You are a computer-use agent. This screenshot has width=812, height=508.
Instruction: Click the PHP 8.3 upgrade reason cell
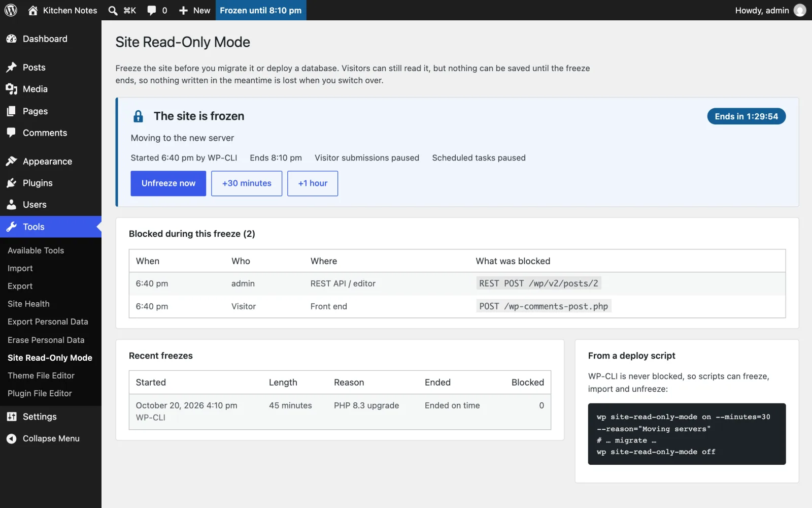point(366,405)
